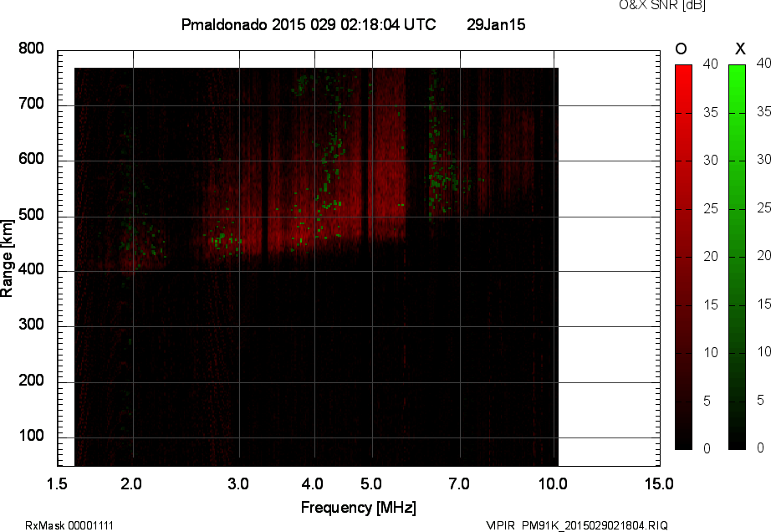Click the 5 label on the O color bar
771x532 pixels.
click(x=707, y=402)
